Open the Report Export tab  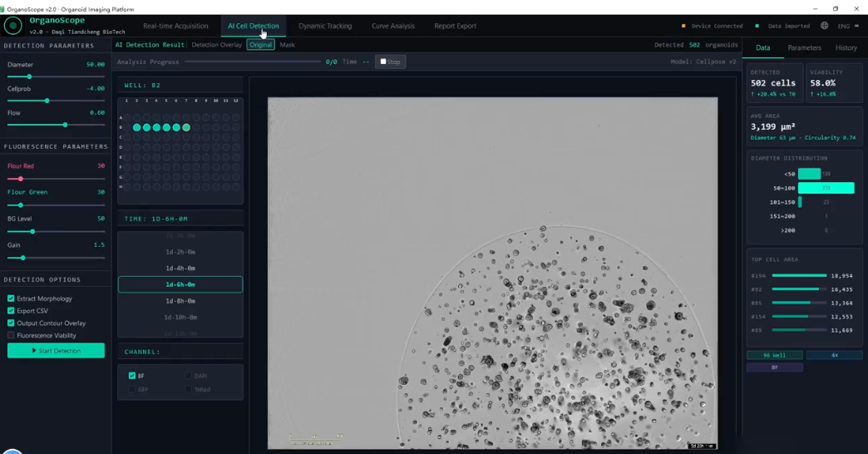(455, 26)
